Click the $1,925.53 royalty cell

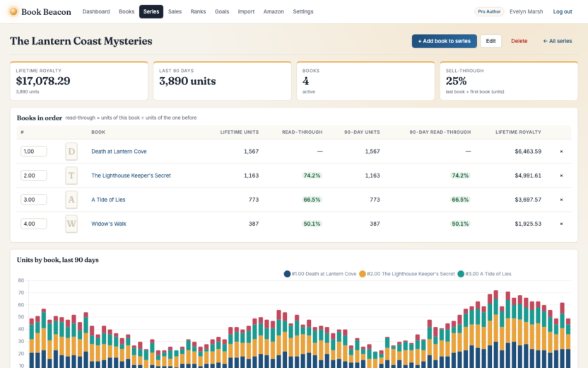coord(528,224)
